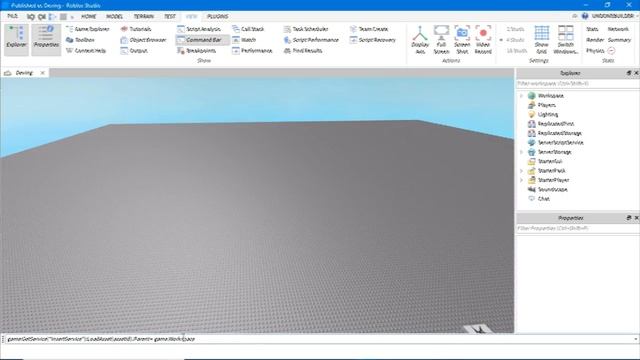Open Find Results
Image resolution: width=640 pixels, height=360 pixels.
[x=303, y=51]
